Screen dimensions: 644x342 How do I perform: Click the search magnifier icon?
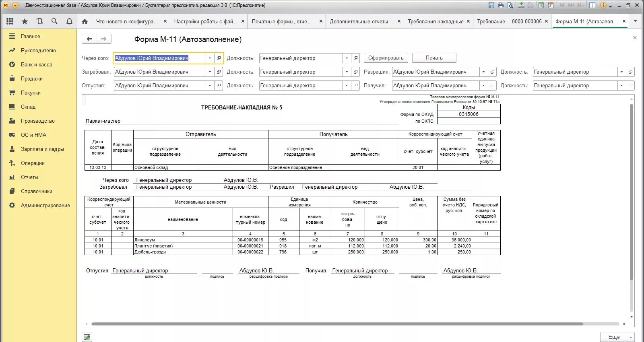tap(54, 21)
